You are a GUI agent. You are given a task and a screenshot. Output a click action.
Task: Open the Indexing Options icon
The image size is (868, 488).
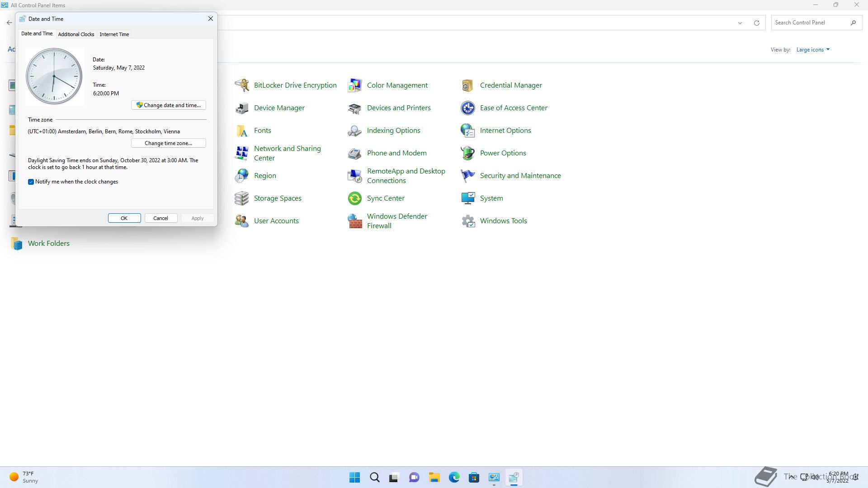tap(355, 131)
